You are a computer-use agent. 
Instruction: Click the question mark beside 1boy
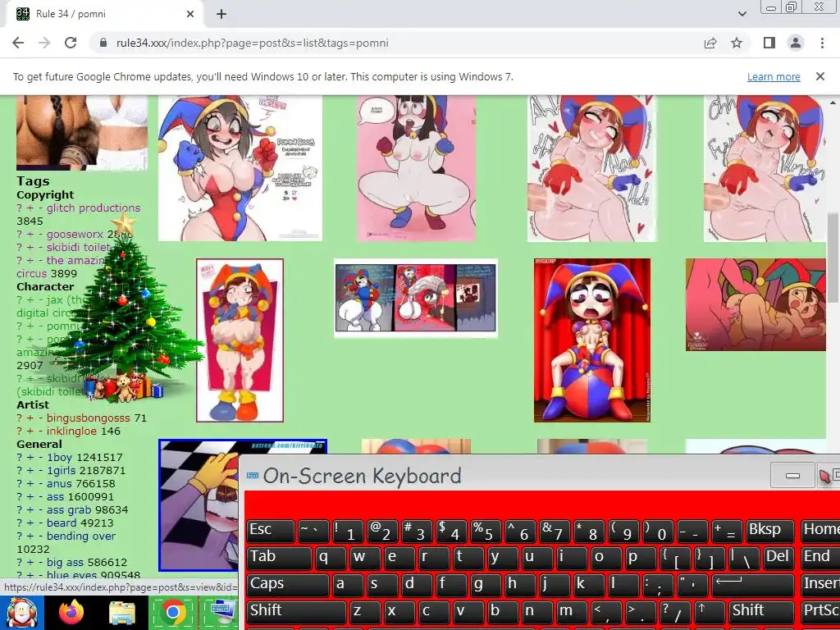tap(20, 458)
